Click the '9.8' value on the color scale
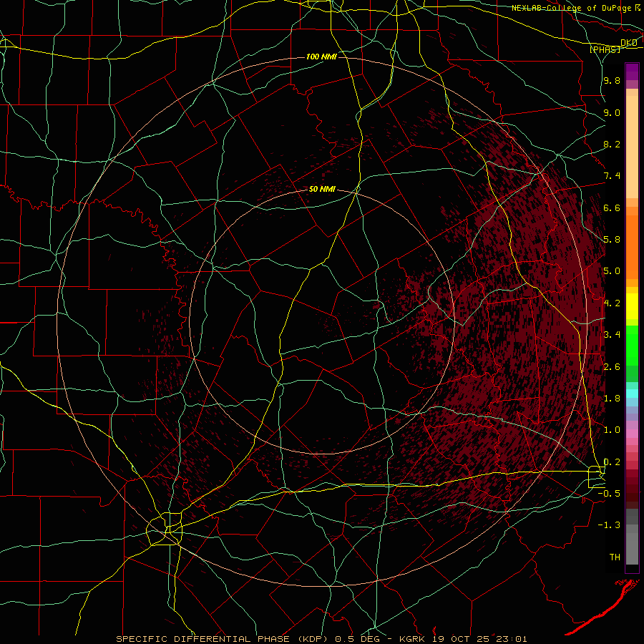The width and height of the screenshot is (644, 644). 612,81
